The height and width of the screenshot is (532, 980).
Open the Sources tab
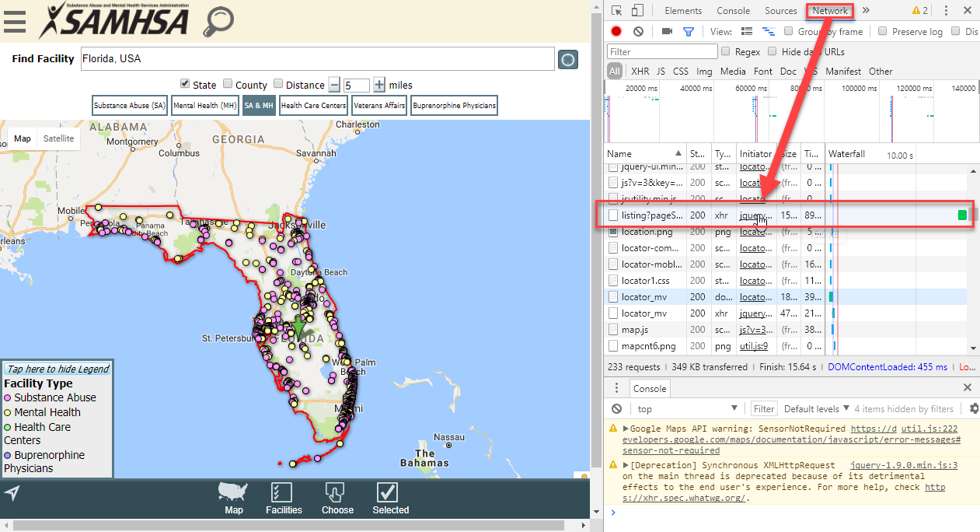781,11
